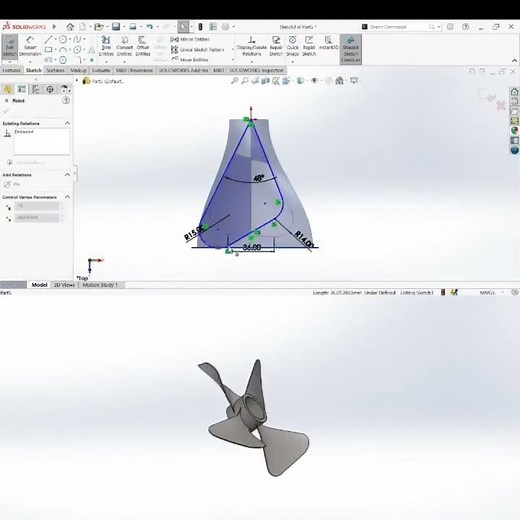The height and width of the screenshot is (520, 520).
Task: Open the DisplayManager tab
Action: click(64, 89)
